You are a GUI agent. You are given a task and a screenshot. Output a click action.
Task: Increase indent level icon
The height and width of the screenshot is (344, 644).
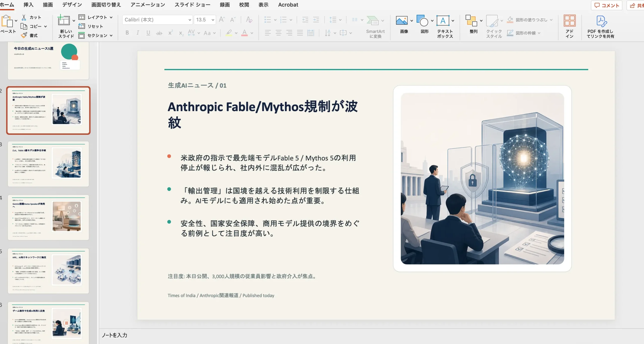coord(316,20)
